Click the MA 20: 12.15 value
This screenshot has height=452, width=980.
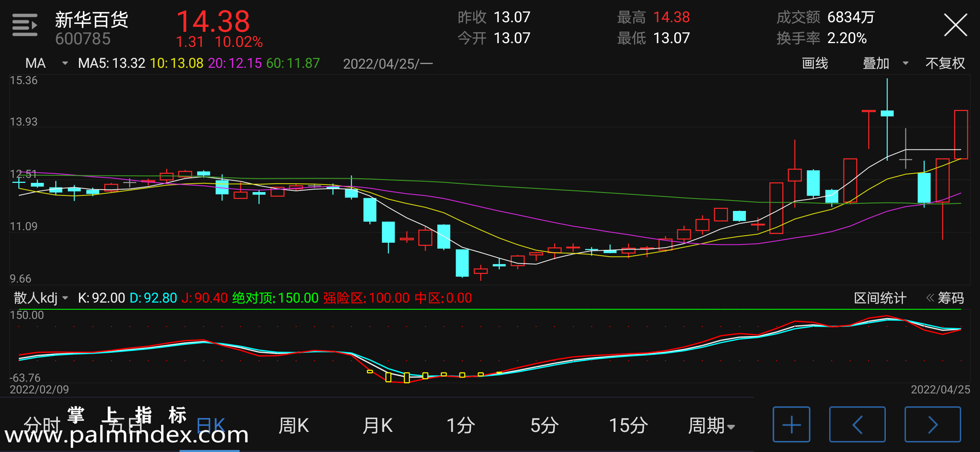point(235,63)
